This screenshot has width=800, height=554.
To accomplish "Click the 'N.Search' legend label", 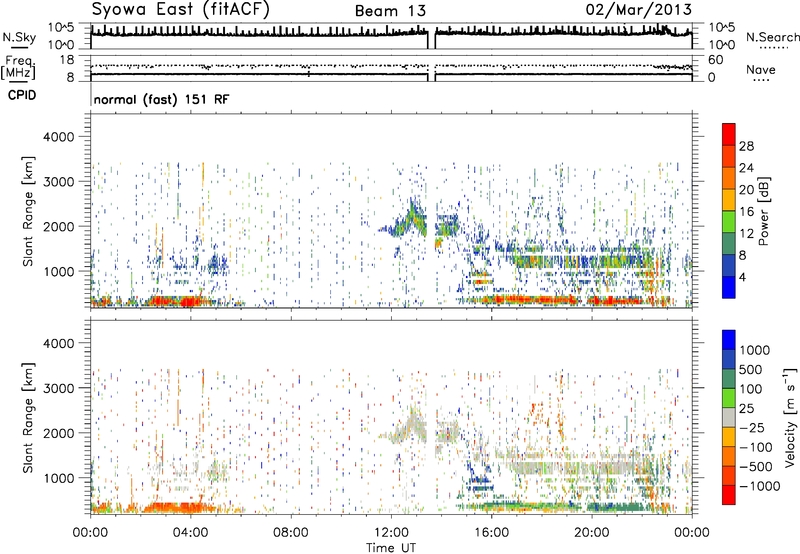I will click(x=772, y=37).
